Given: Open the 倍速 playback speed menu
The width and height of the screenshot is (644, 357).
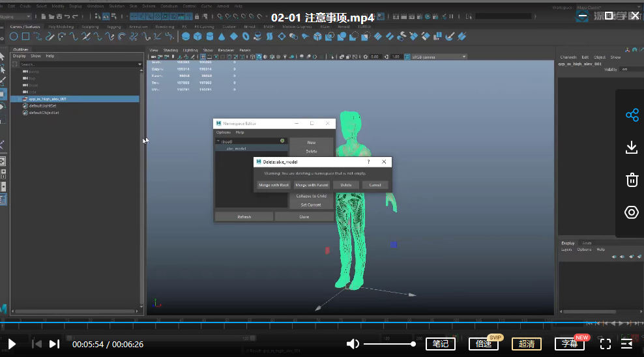Looking at the screenshot, I should [x=484, y=344].
